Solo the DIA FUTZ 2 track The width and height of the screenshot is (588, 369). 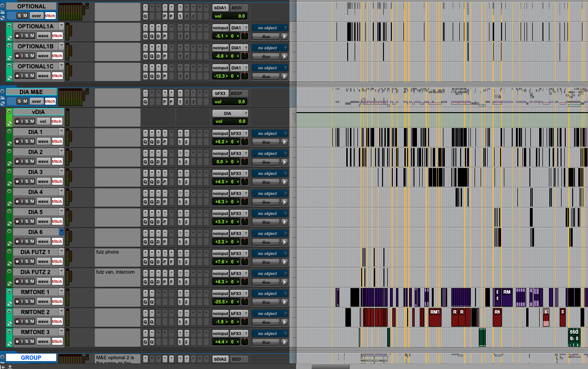27,282
